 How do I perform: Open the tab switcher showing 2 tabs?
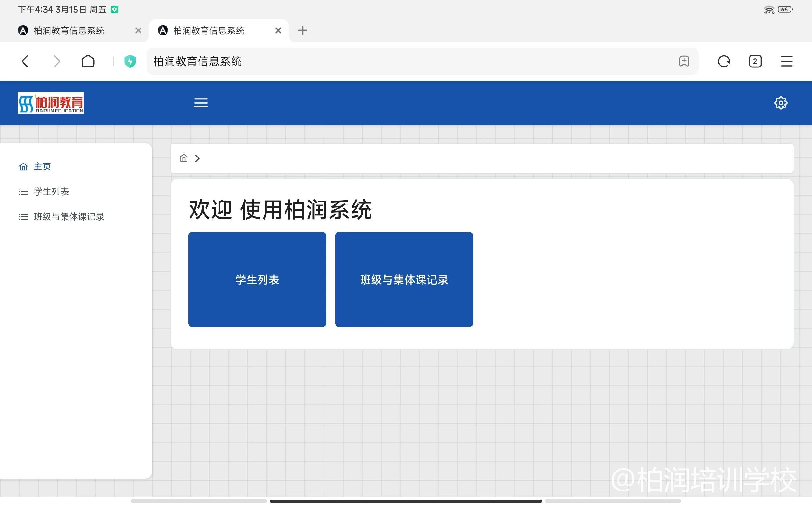pos(755,61)
